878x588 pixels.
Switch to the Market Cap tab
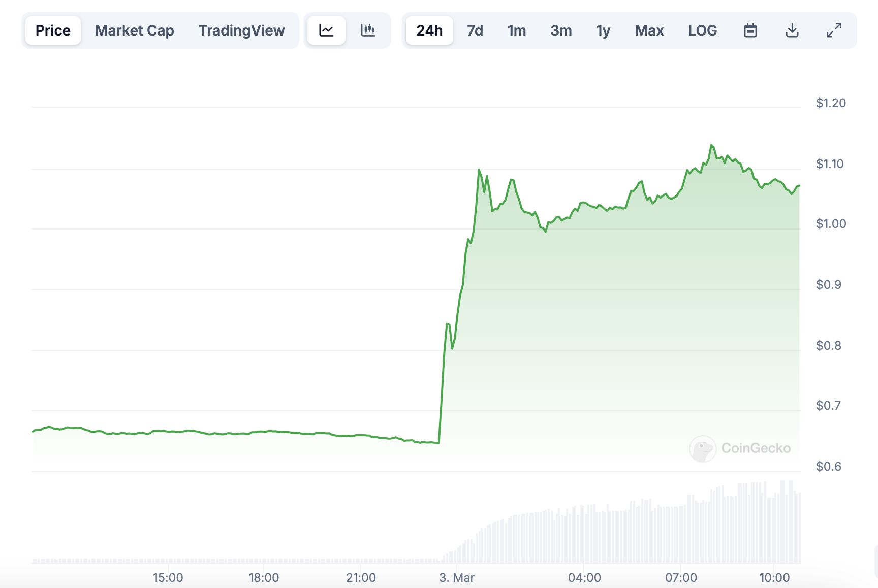[x=134, y=30]
